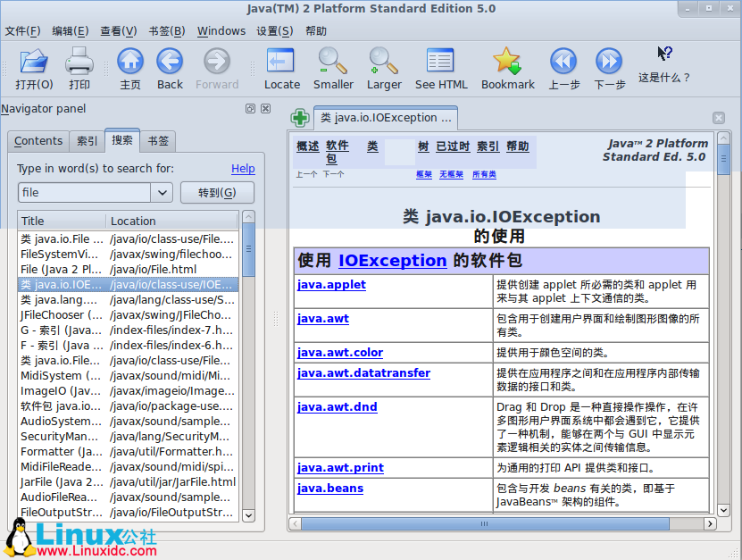
Task: Select result 'MidiSystem (...'
Action: point(128,375)
